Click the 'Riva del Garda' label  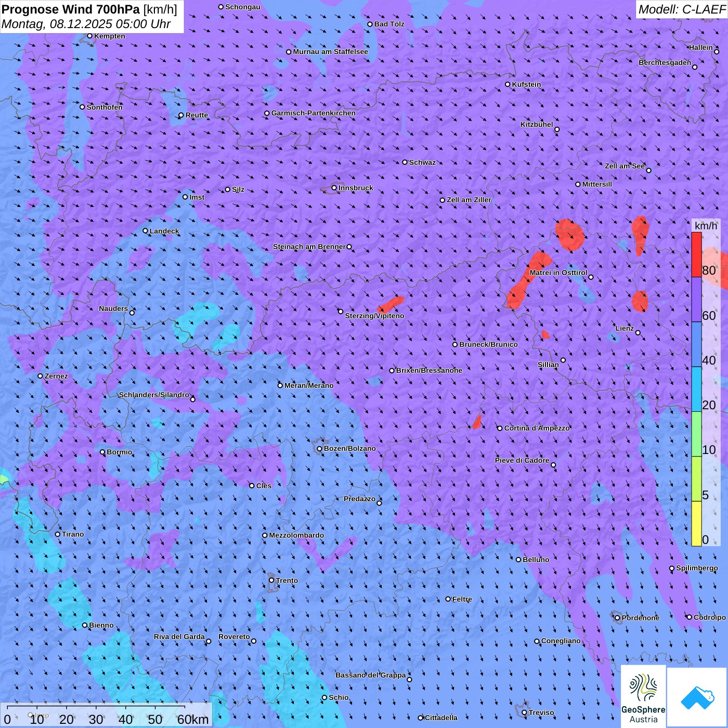click(179, 636)
